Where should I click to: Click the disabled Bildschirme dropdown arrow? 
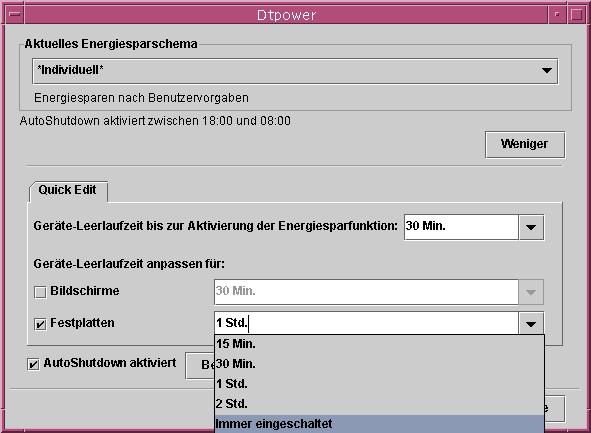coord(531,292)
